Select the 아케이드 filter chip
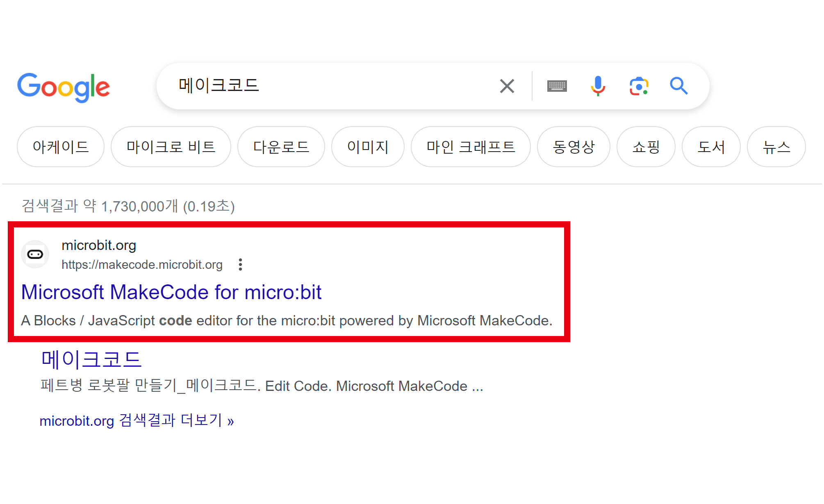 tap(61, 147)
